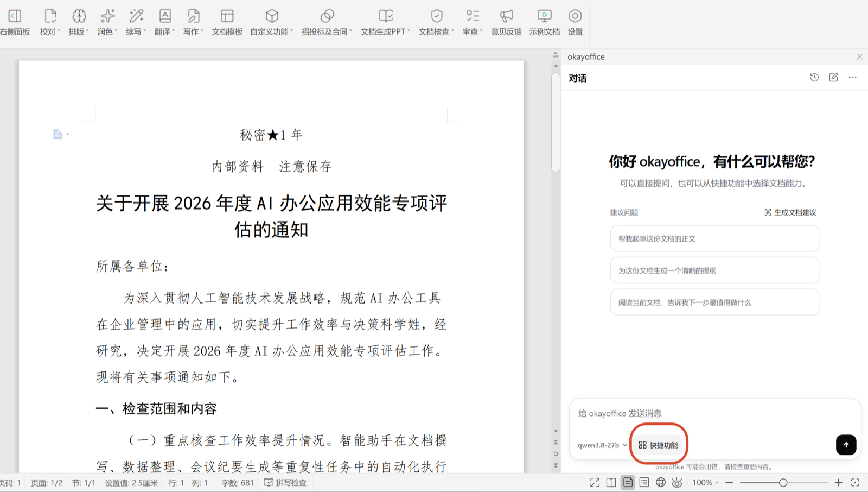The width and height of the screenshot is (868, 492).
Task: View conversation history in chat panel
Action: [814, 78]
